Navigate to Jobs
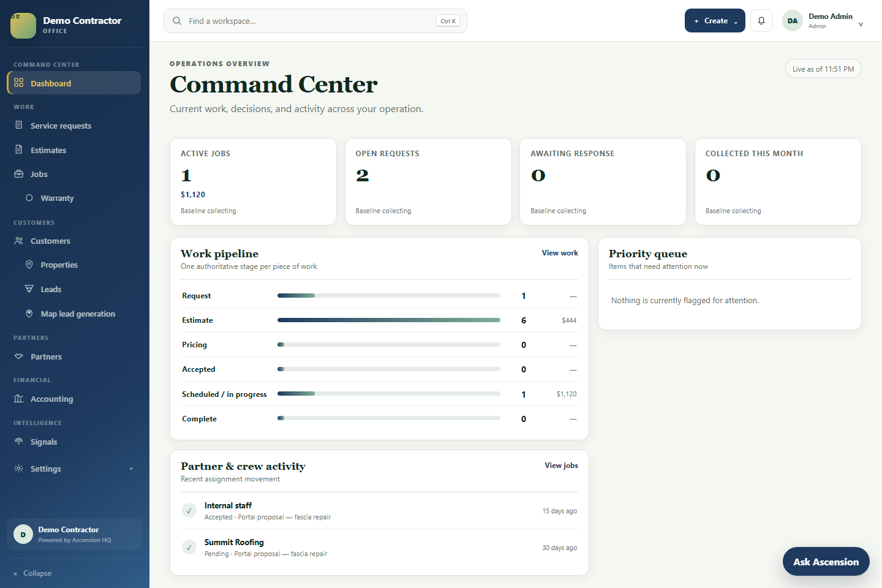 click(x=73, y=174)
